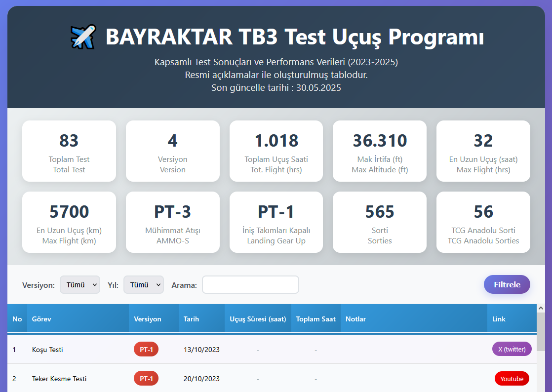The height and width of the screenshot is (392, 552).
Task: Click the Uçuş Süresi (saat) column header
Action: (x=258, y=319)
